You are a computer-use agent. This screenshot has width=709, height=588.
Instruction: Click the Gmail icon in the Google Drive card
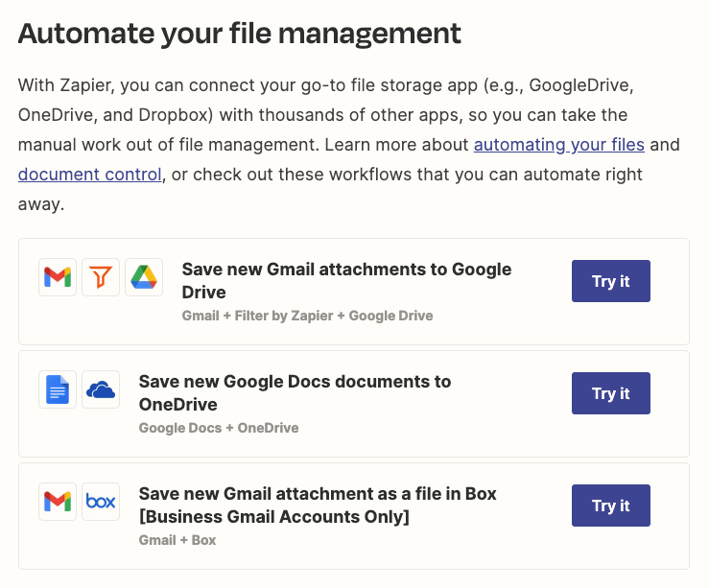click(58, 277)
